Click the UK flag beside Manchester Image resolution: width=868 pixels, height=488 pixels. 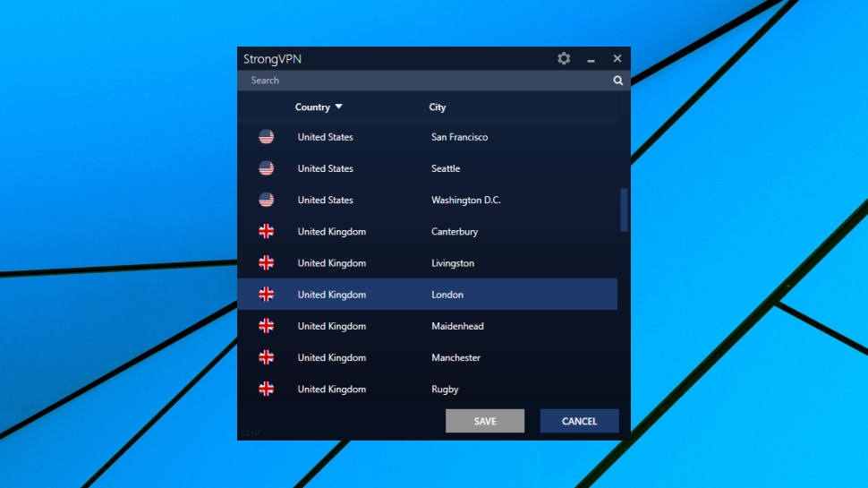tap(267, 358)
